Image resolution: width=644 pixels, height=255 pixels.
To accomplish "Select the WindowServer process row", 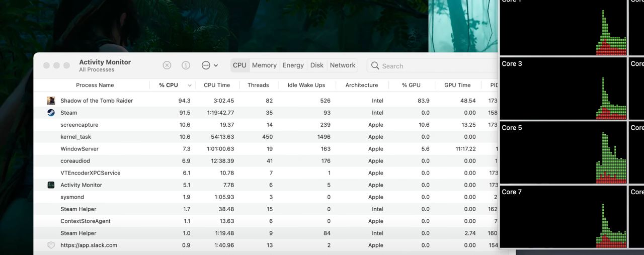I will [x=267, y=149].
